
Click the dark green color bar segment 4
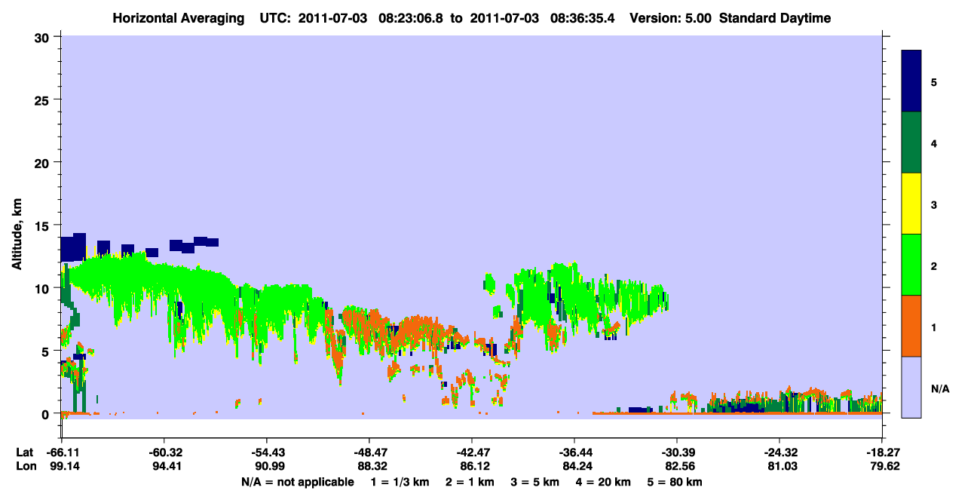[x=911, y=143]
